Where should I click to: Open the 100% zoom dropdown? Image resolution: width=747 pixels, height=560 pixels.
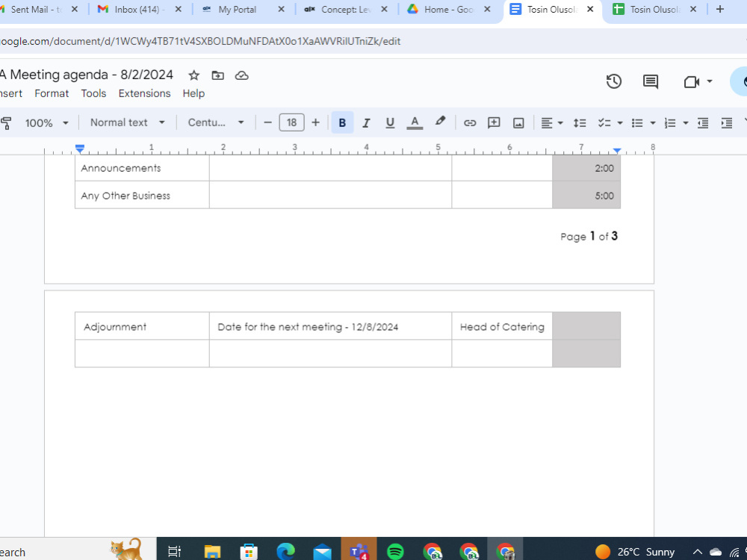click(46, 123)
